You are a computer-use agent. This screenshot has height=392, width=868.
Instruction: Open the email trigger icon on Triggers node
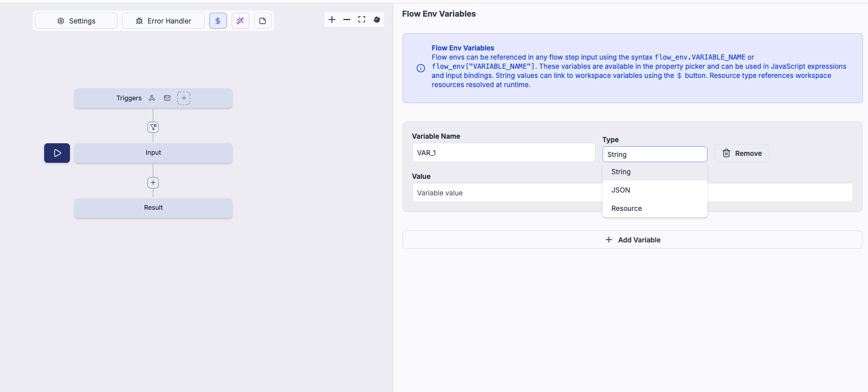pyautogui.click(x=167, y=98)
